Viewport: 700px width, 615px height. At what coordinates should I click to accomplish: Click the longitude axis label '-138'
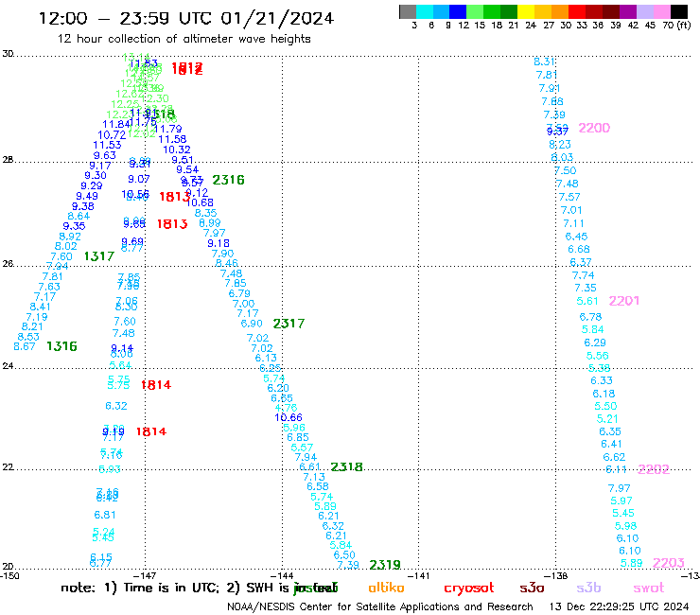(x=555, y=576)
